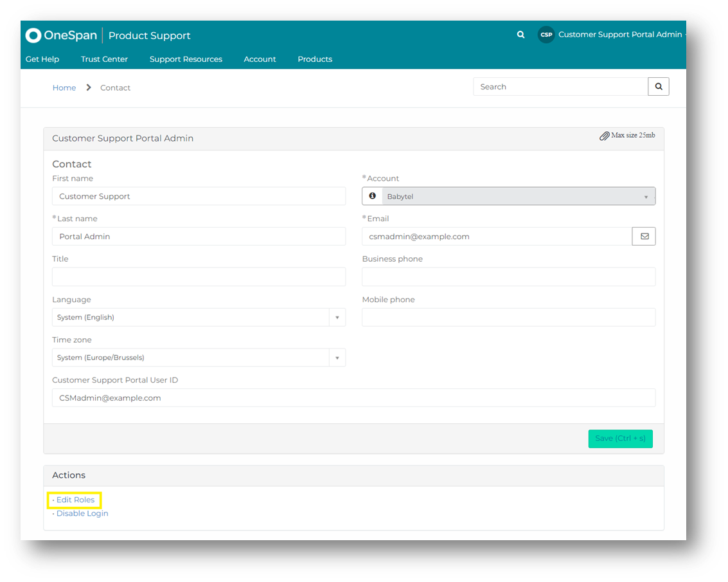Image resolution: width=728 pixels, height=582 pixels.
Task: Click the Max size 25mb text
Action: 633,135
